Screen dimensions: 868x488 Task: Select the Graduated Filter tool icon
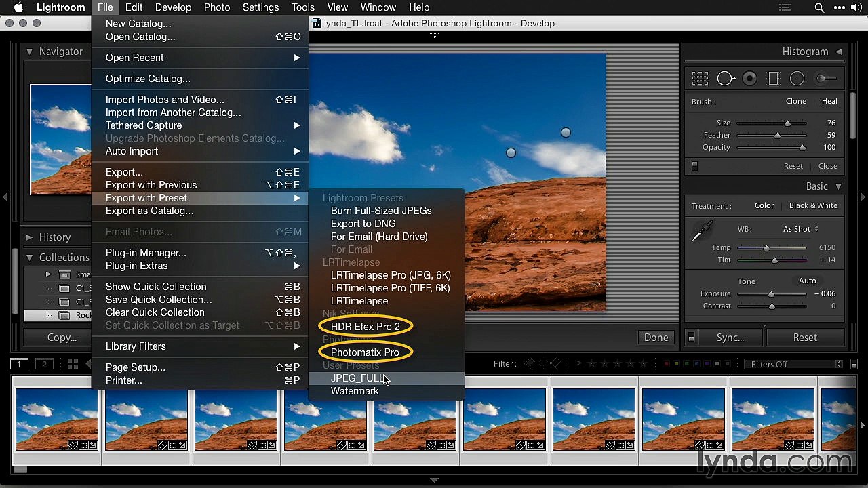773,79
